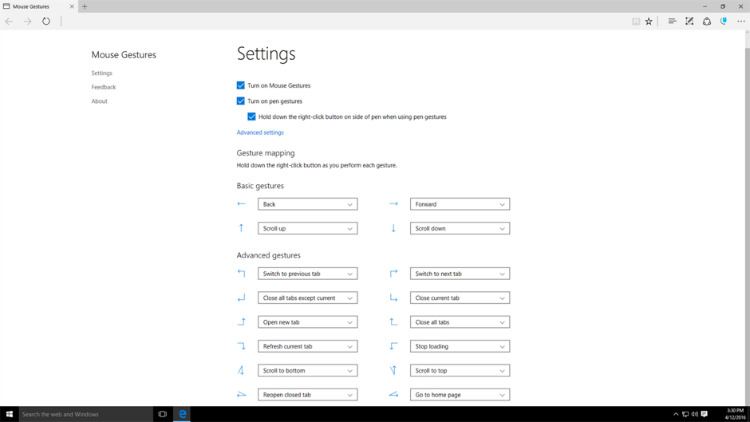Viewport: 750px width, 422px height.
Task: Expand Scroll to top dropdown
Action: click(460, 371)
